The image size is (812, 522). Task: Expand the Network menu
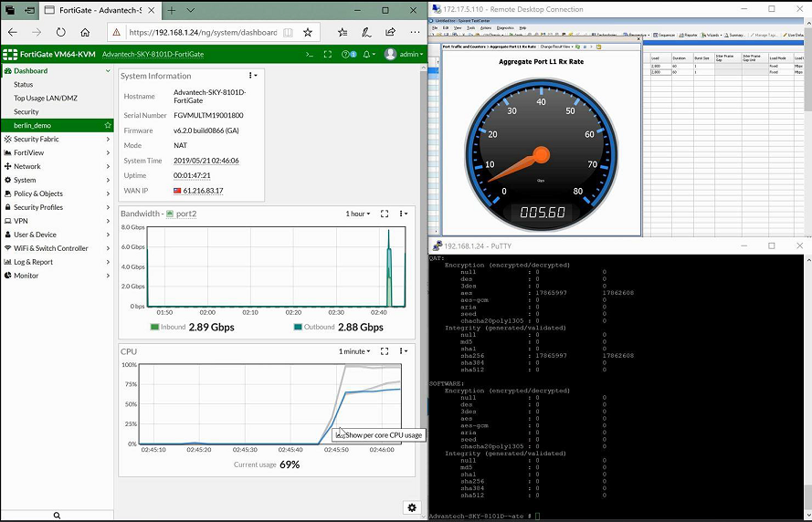click(57, 166)
